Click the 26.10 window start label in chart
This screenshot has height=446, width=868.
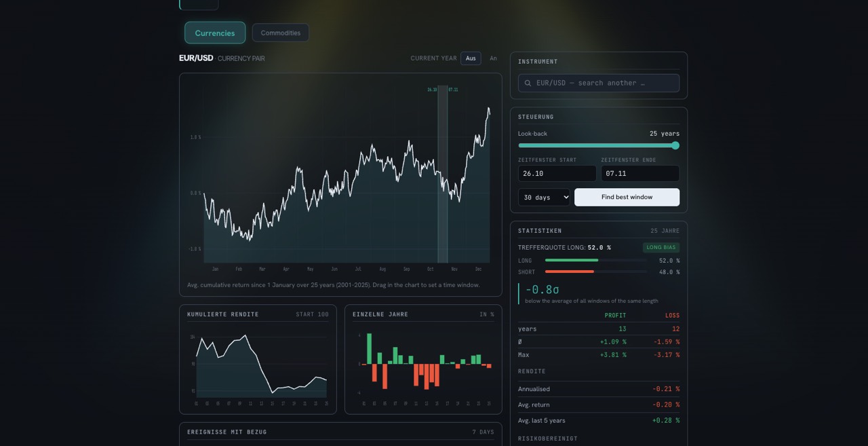(432, 90)
